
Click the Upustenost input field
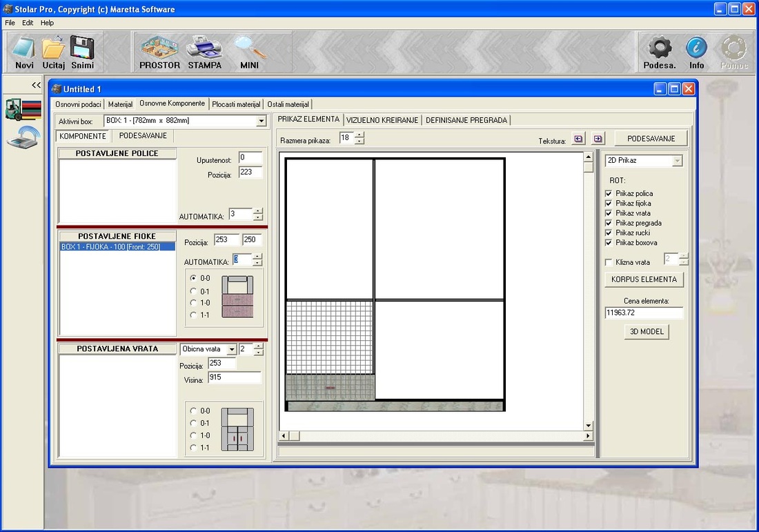click(250, 158)
